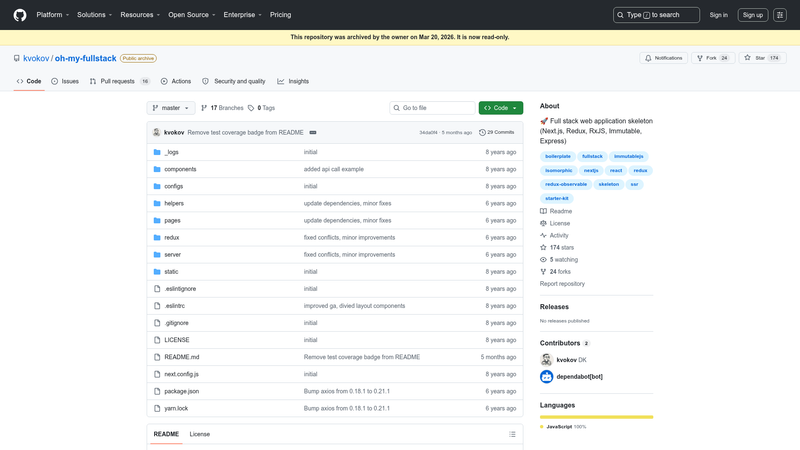
Task: Click the Go to file input
Action: [432, 108]
